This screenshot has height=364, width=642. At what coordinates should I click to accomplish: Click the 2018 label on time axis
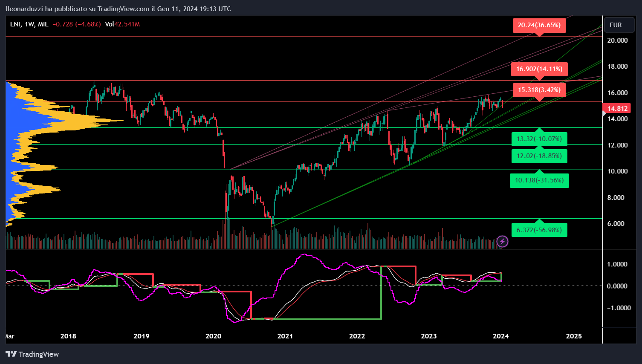[x=68, y=336]
